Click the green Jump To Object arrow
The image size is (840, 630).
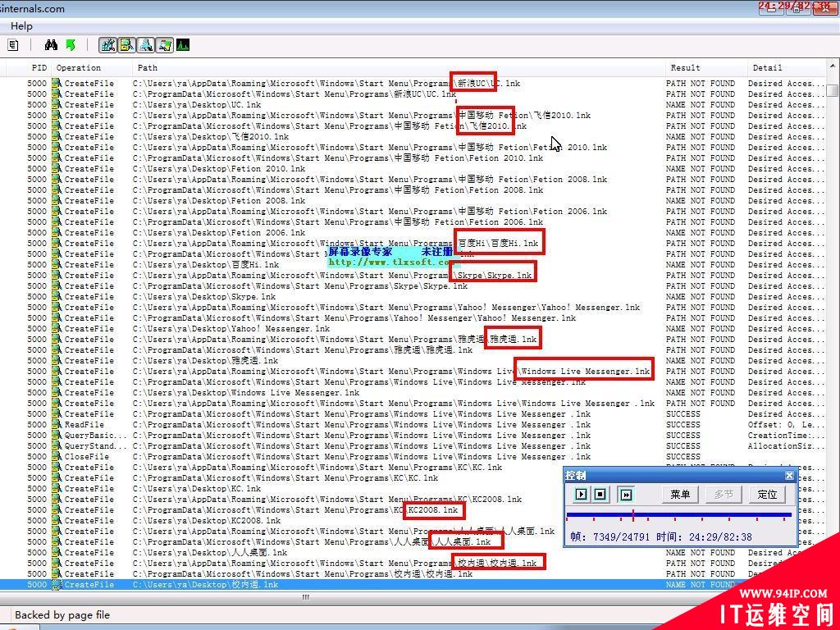71,46
